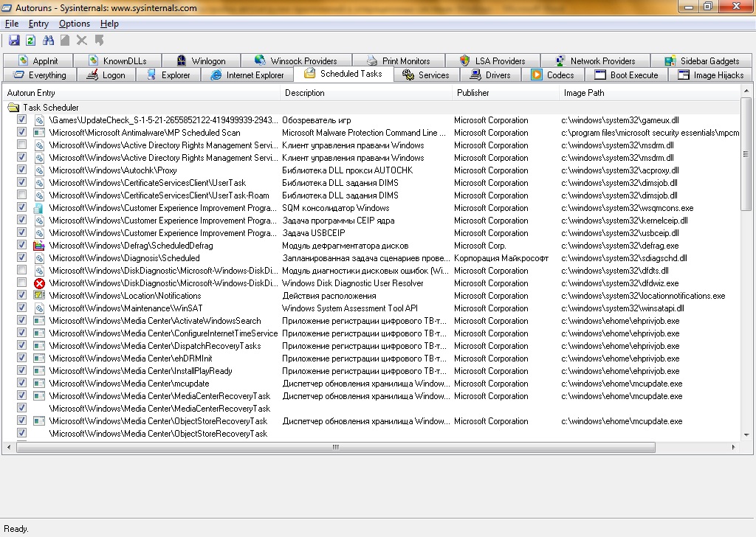Click the Task Scheduler folder icon
Screen dimensions: 756x537
tap(13, 108)
